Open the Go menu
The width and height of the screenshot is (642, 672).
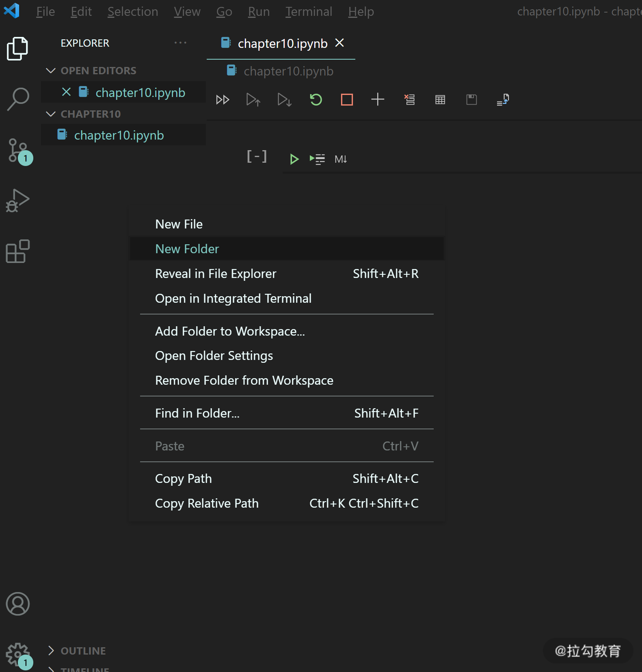224,11
